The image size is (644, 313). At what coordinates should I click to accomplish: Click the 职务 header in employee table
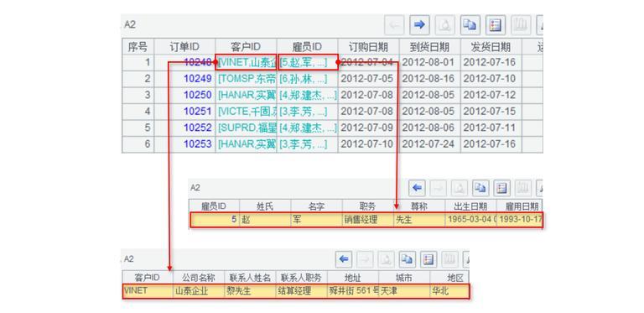pyautogui.click(x=367, y=206)
